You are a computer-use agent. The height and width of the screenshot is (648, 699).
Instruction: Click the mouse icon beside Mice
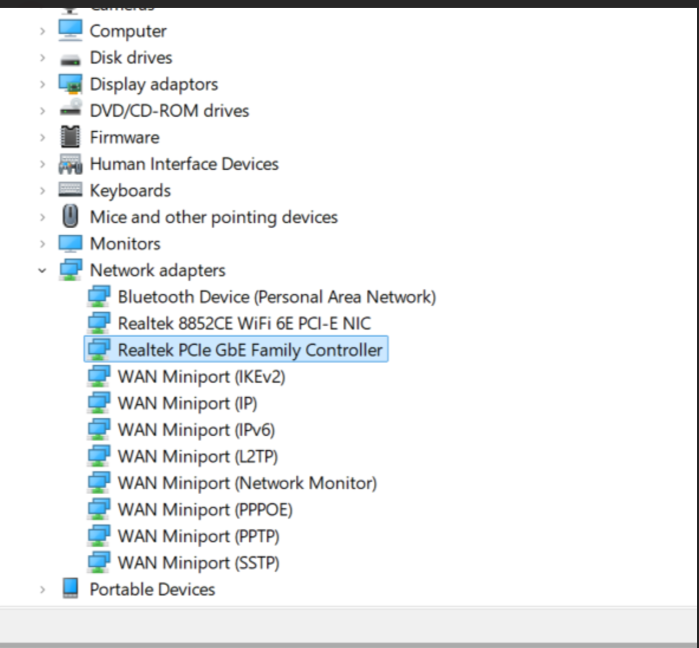tap(70, 217)
